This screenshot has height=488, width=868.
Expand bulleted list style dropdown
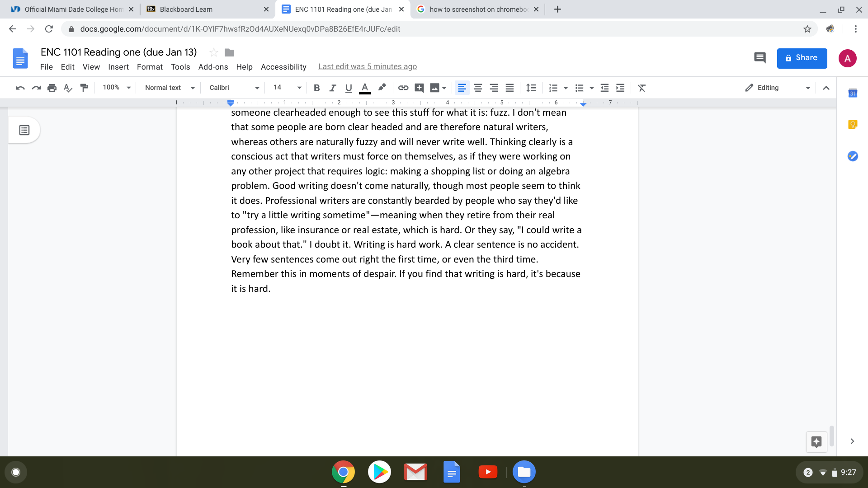[x=592, y=88]
